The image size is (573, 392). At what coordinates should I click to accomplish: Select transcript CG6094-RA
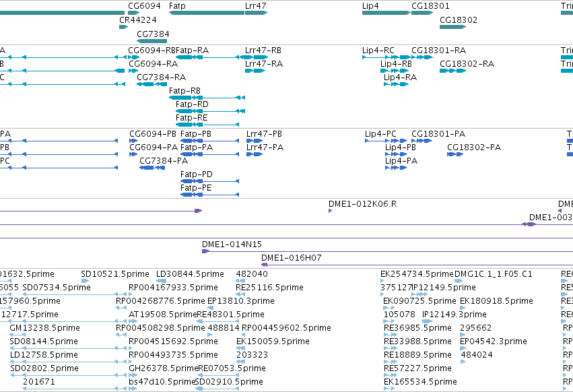(x=153, y=64)
